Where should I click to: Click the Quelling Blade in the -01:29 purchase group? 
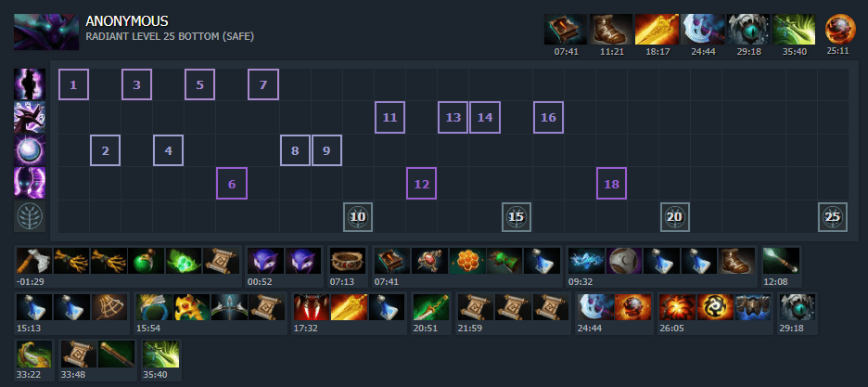[34, 261]
